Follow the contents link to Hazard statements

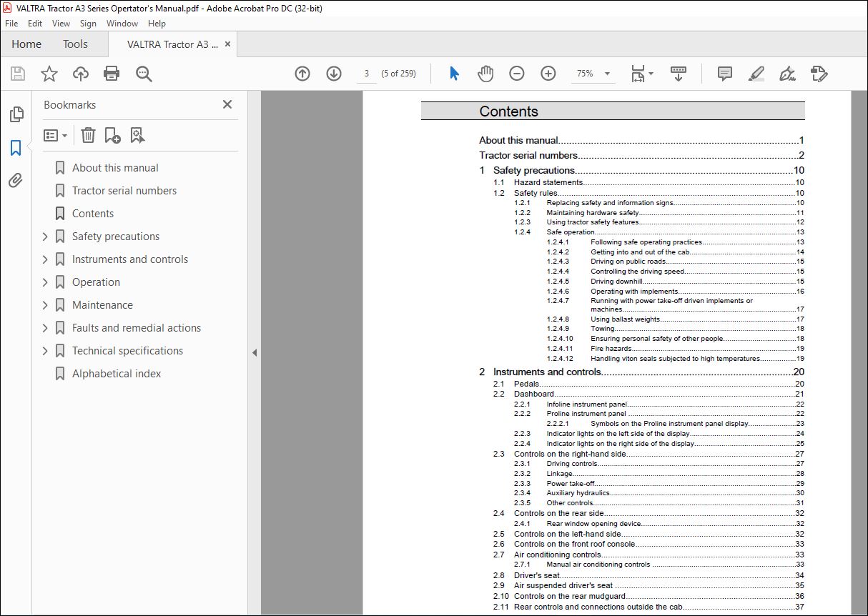[548, 182]
